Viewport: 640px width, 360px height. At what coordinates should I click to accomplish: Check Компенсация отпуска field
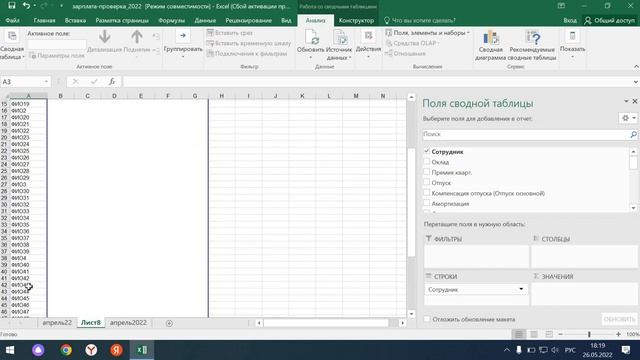(x=427, y=193)
